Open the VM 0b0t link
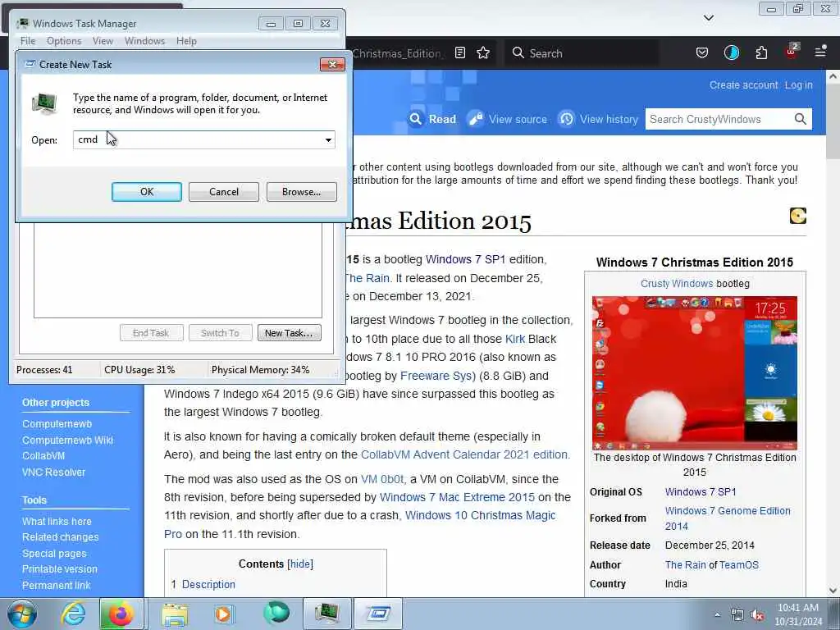Screen dimensions: 840x630 tap(382, 479)
